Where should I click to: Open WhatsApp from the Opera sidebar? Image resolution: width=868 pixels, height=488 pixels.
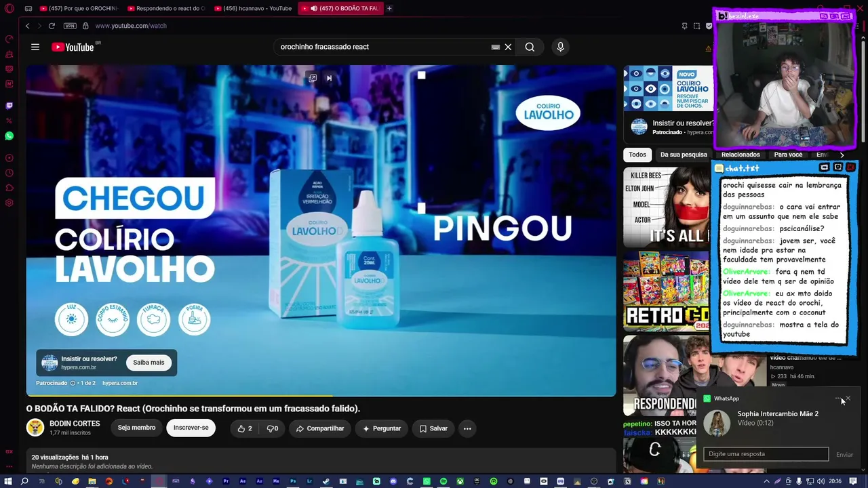coord(9,136)
